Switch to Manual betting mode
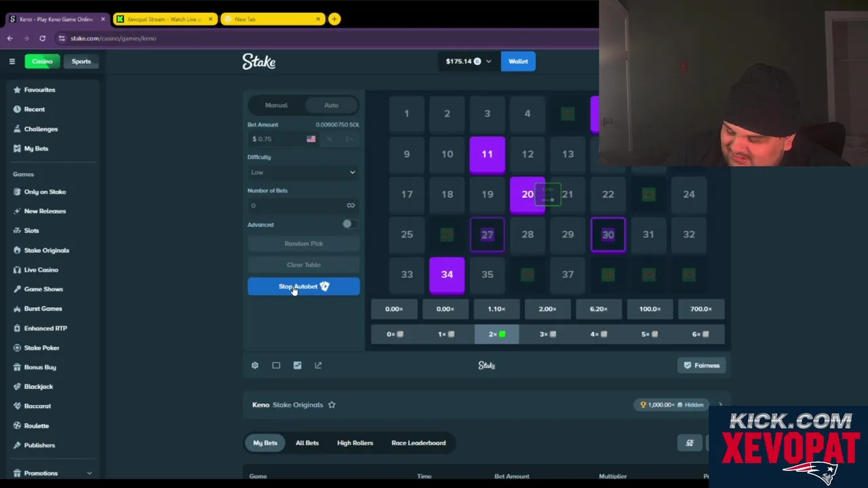 tap(276, 105)
